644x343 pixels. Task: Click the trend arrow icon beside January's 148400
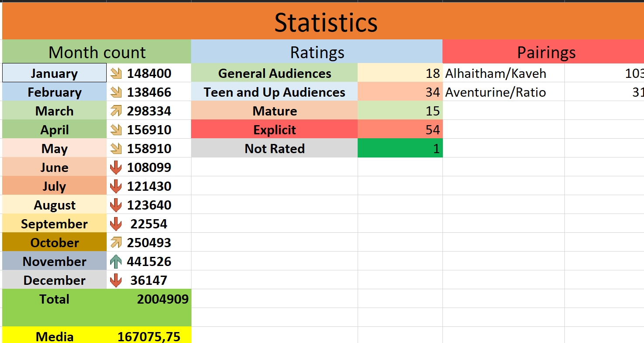(116, 73)
